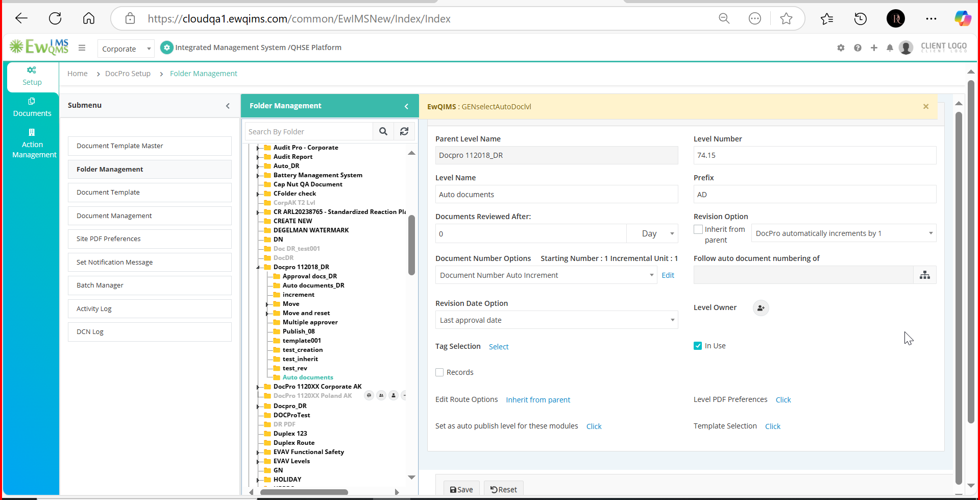Screen dimensions: 980x500
Task: Add this page to favorites via the star icon
Action: (786, 19)
